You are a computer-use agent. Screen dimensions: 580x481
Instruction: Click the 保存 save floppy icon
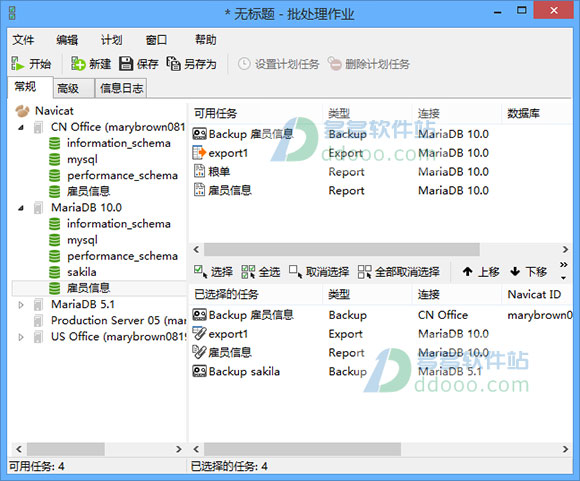(126, 64)
